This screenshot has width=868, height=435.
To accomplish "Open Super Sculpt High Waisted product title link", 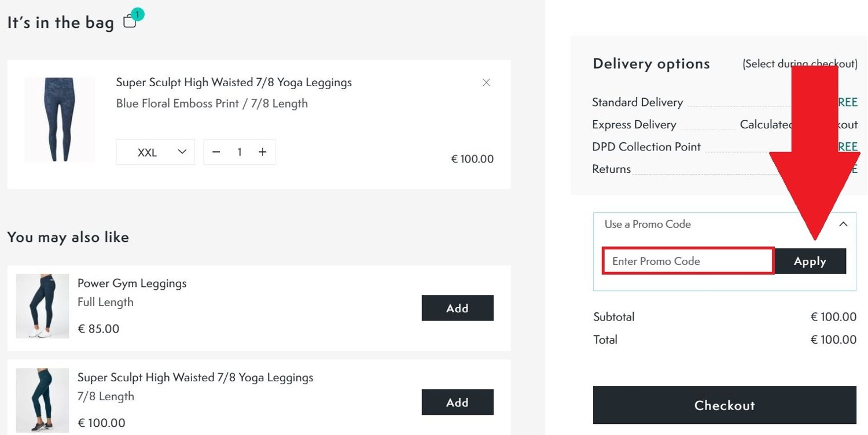I will click(x=234, y=83).
